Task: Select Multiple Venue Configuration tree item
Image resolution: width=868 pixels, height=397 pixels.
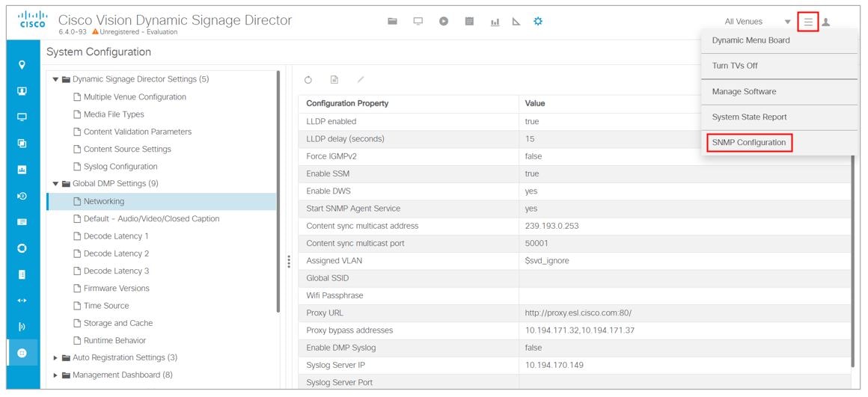Action: coord(135,96)
